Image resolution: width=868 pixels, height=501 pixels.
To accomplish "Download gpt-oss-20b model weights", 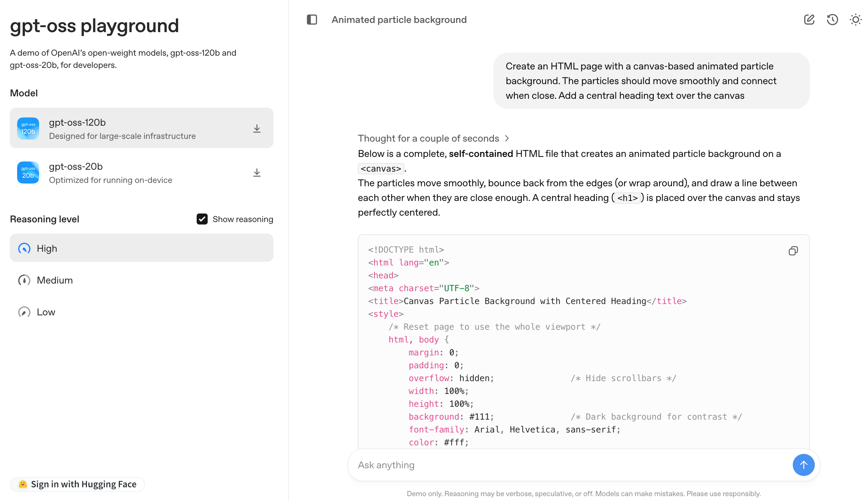I will (x=257, y=173).
